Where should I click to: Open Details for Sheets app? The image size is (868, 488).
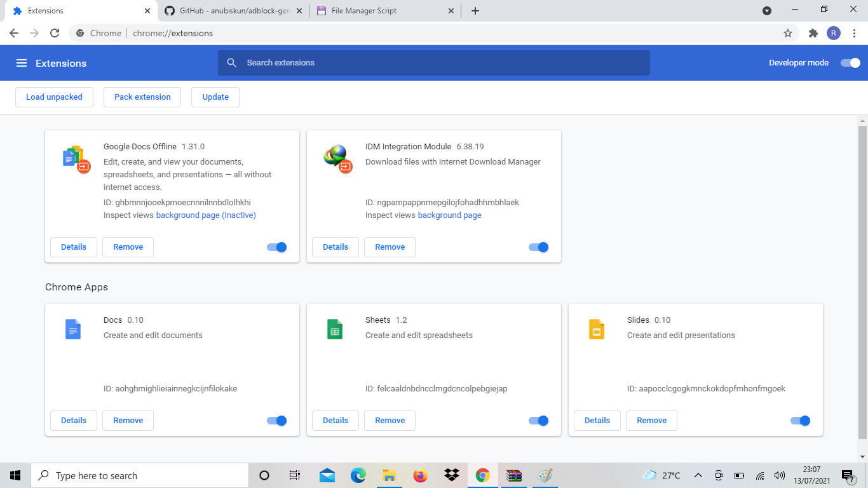point(336,421)
